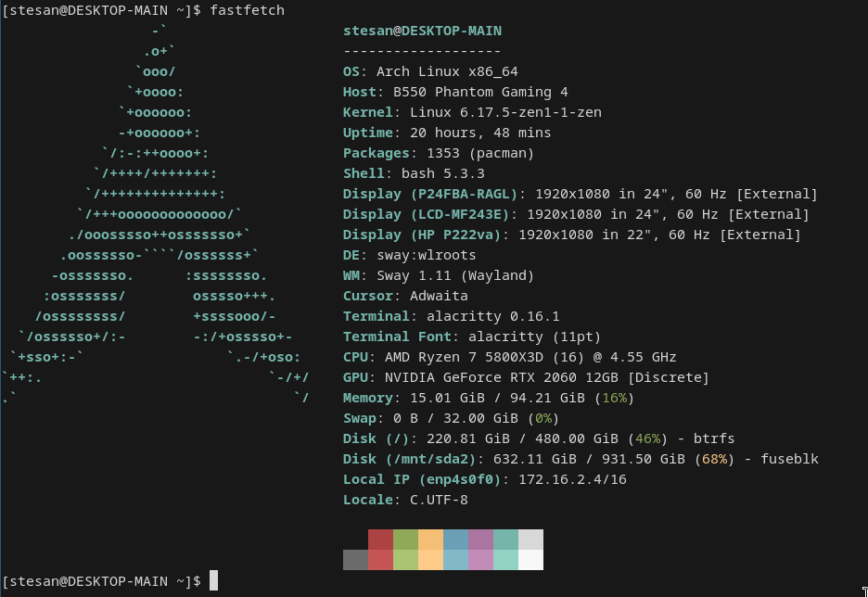This screenshot has width=868, height=597.
Task: Click the GPU NVIDIA GeForce RTX 2060 line
Action: pyautogui.click(x=526, y=377)
